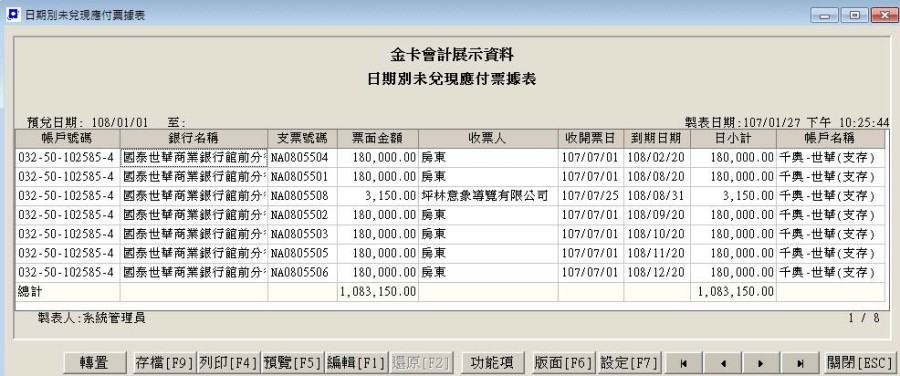Go to next page arrow button
This screenshot has width=900, height=376.
click(x=761, y=363)
